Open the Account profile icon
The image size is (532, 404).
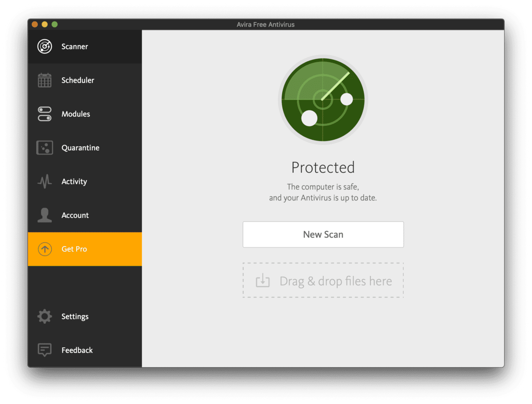[44, 215]
